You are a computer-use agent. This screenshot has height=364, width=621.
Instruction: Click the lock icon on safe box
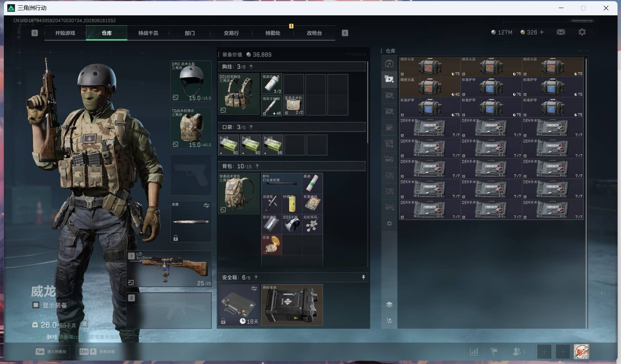tap(223, 321)
